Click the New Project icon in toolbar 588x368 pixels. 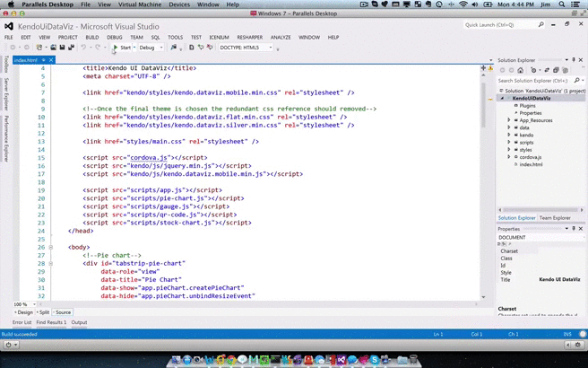39,48
